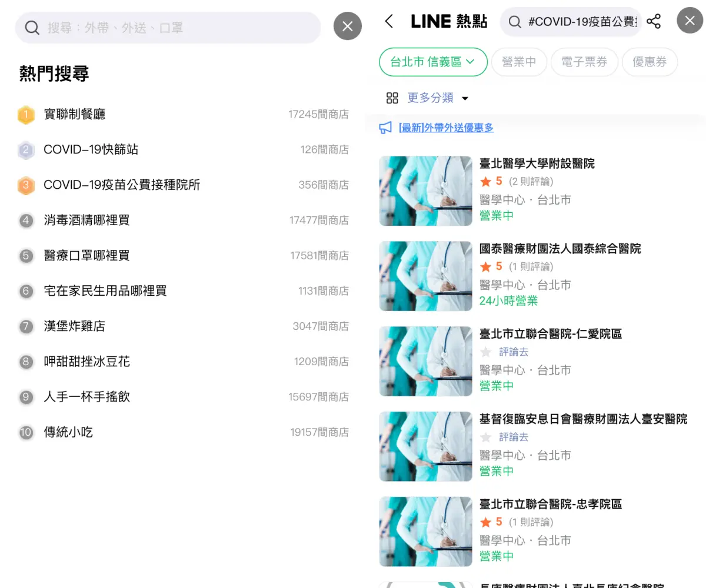The width and height of the screenshot is (706, 588).
Task: Open thumbnail of 臺北市立聯合醫院-忠孝院區
Action: [x=425, y=532]
